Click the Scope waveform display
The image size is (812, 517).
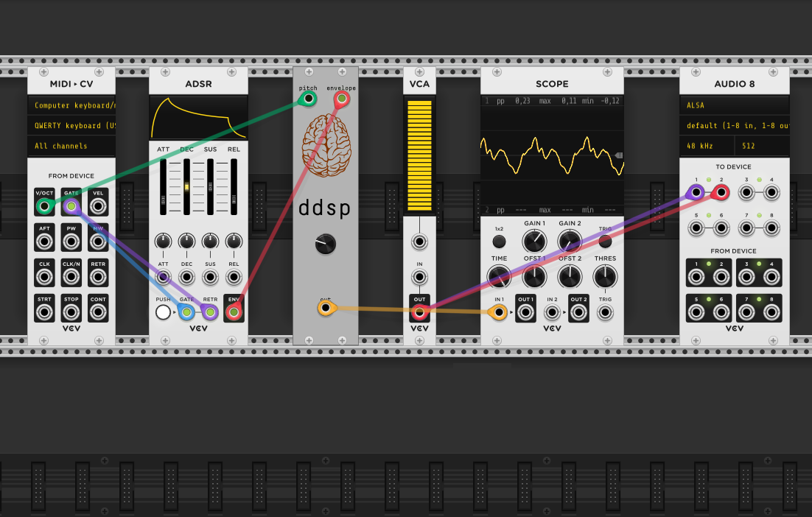552,155
